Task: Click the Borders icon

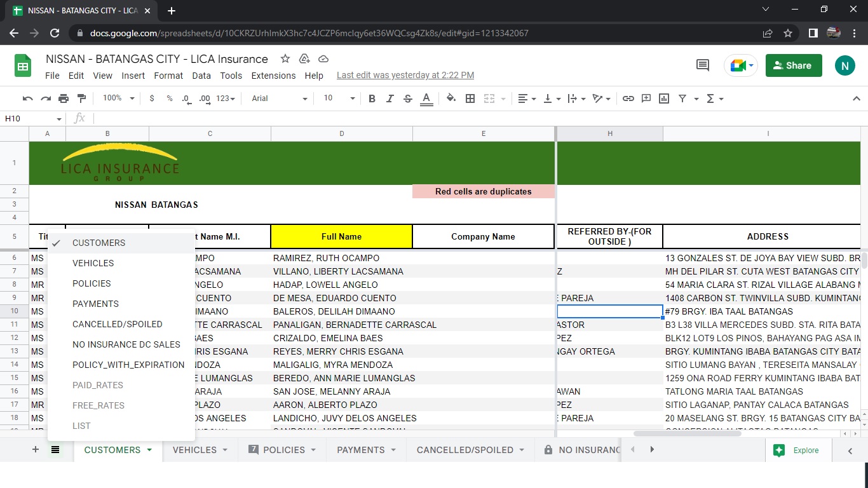Action: point(470,98)
